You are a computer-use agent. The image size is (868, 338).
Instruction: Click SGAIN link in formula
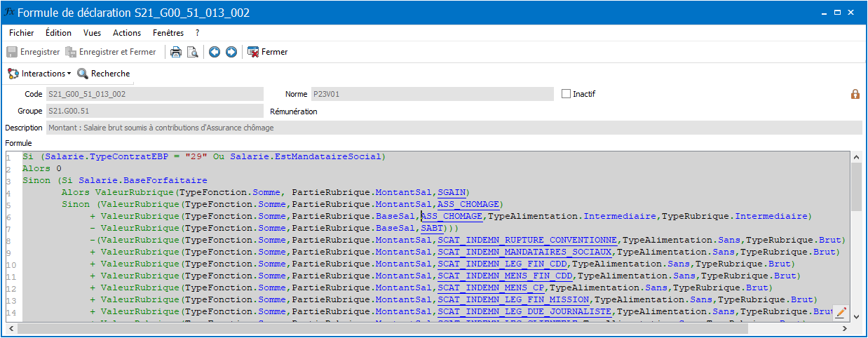click(452, 192)
